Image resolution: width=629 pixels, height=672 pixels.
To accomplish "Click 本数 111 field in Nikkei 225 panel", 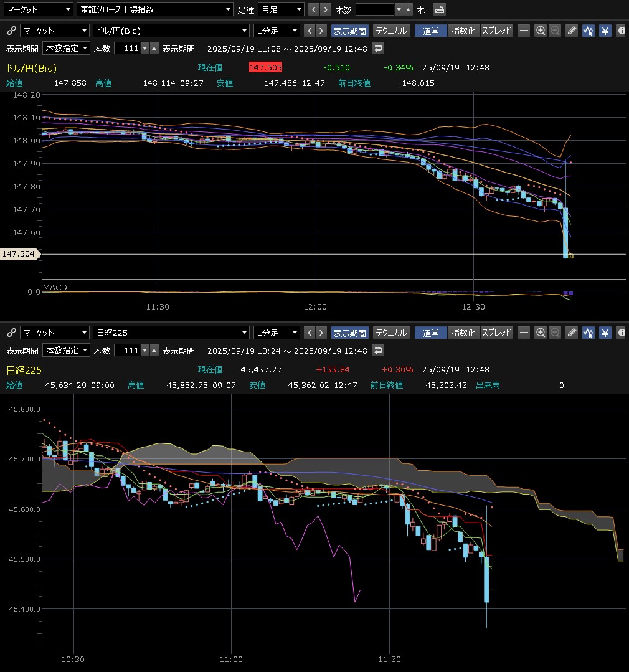I will pyautogui.click(x=127, y=351).
